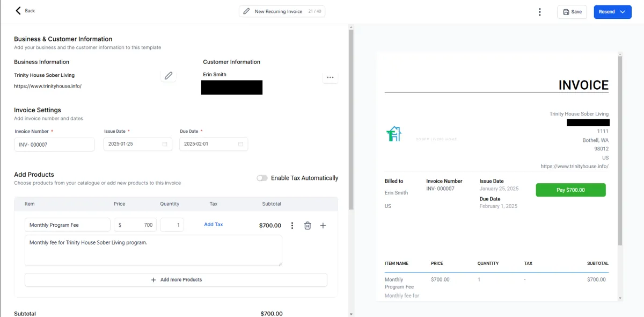Click the scroll-down arrow of preview scrollbar
Screen dimensions: 644x317
coord(620,298)
